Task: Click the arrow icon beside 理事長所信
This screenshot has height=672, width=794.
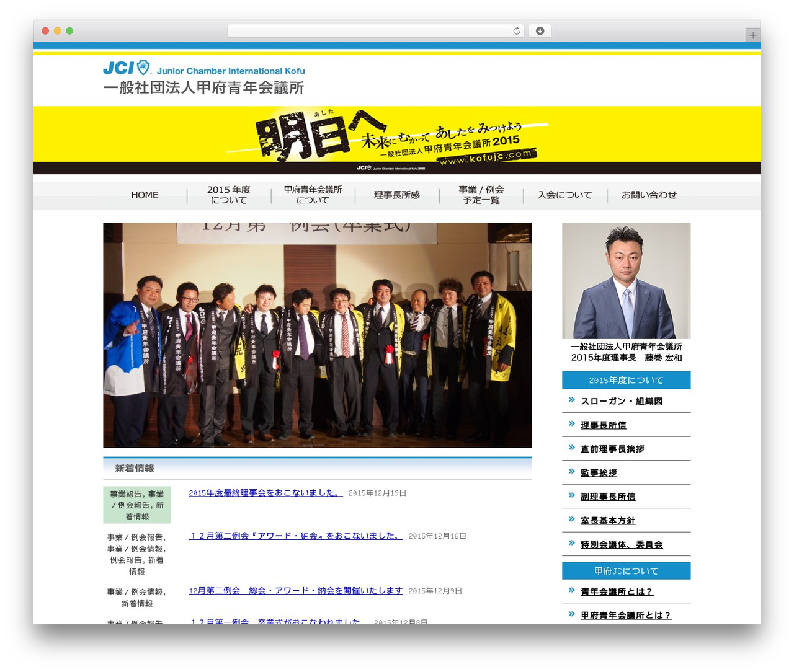Action: [571, 424]
